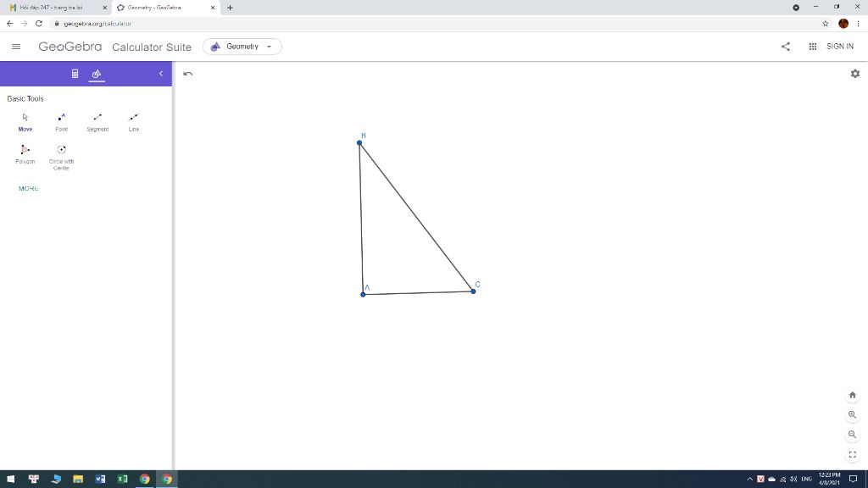Viewport: 868px width, 488px height.
Task: Open Windows Start menu
Action: [x=10, y=480]
